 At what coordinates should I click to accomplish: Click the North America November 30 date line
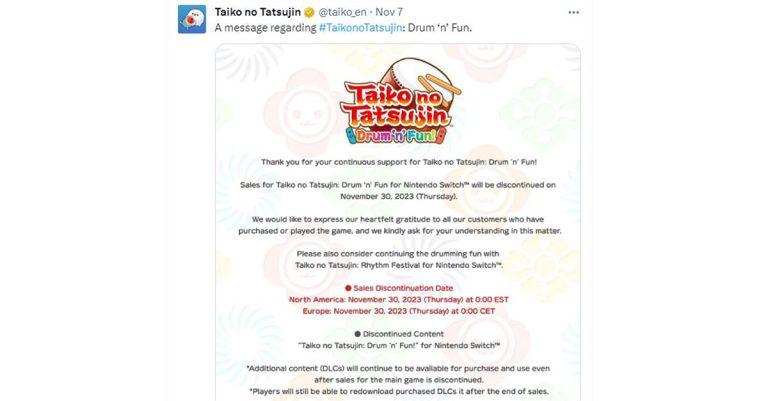[399, 300]
